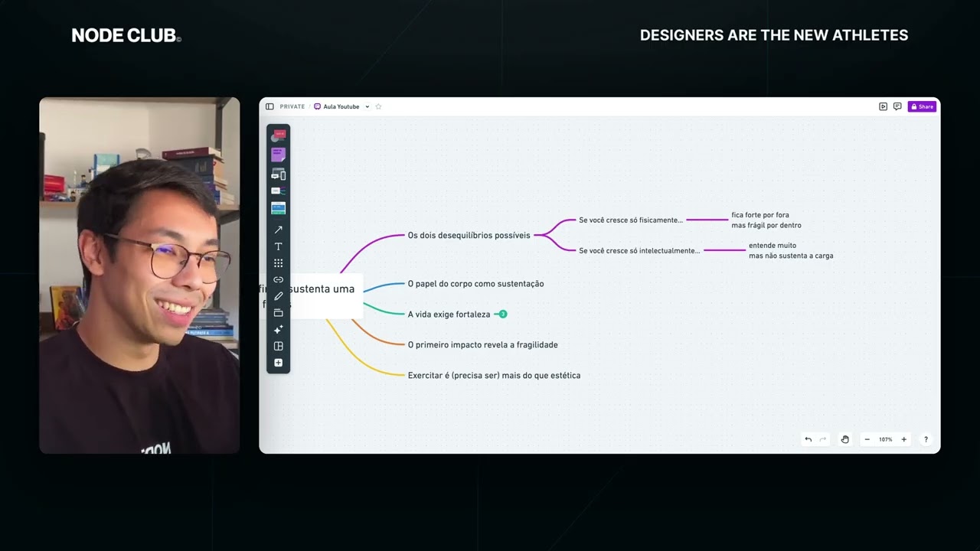The height and width of the screenshot is (551, 980).
Task: Select the Link tool
Action: point(278,279)
